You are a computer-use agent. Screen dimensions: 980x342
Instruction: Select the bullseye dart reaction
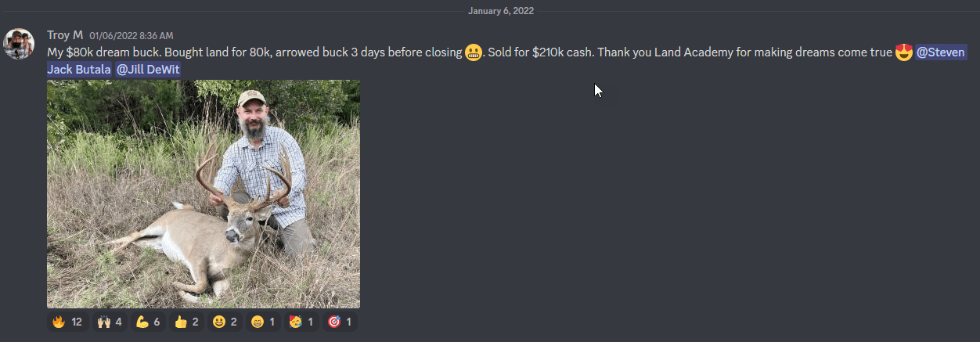pyautogui.click(x=340, y=322)
